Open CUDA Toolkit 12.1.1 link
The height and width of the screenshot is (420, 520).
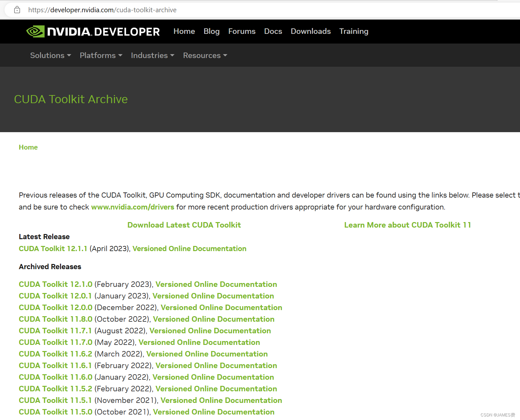pyautogui.click(x=53, y=249)
